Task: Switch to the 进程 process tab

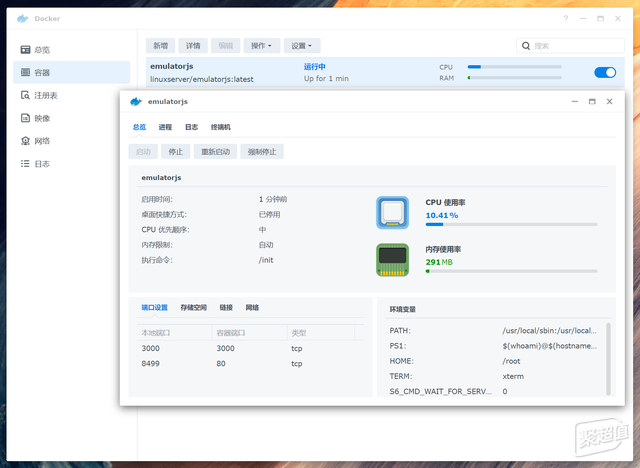Action: [x=165, y=127]
